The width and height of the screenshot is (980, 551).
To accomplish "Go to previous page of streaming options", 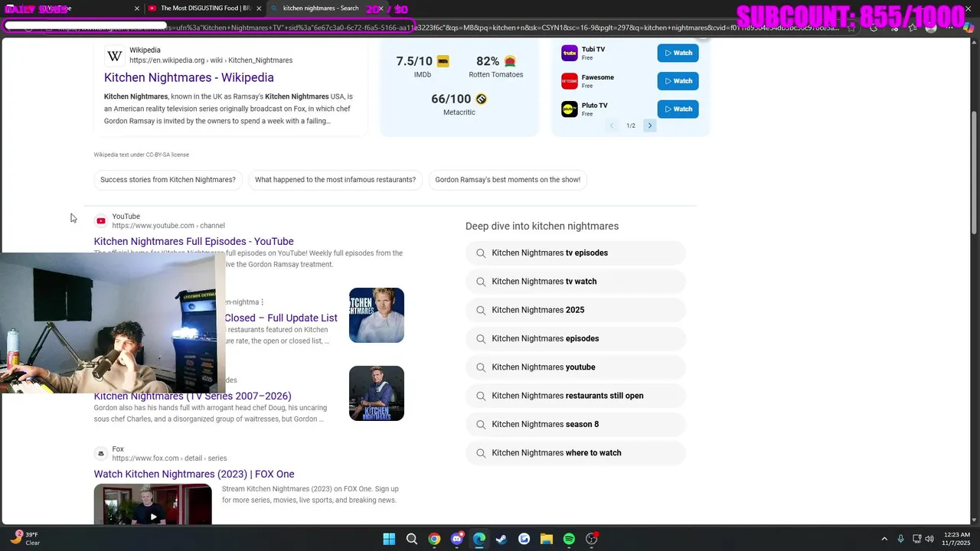I will tap(611, 126).
